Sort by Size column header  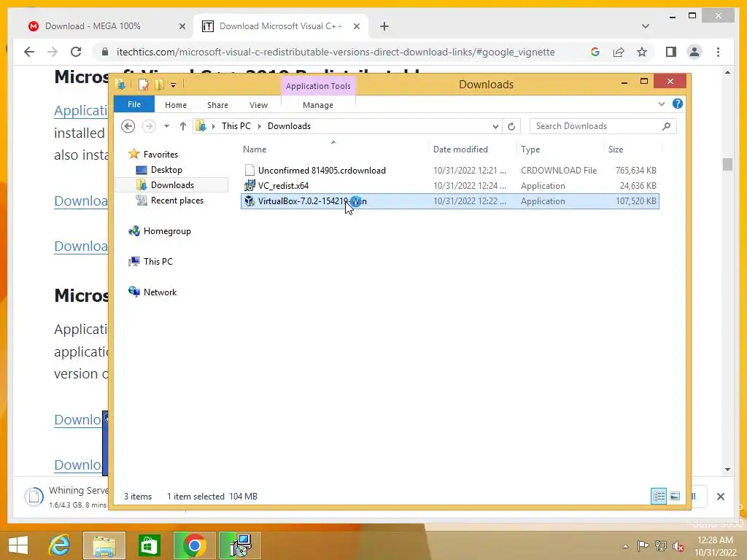[616, 149]
